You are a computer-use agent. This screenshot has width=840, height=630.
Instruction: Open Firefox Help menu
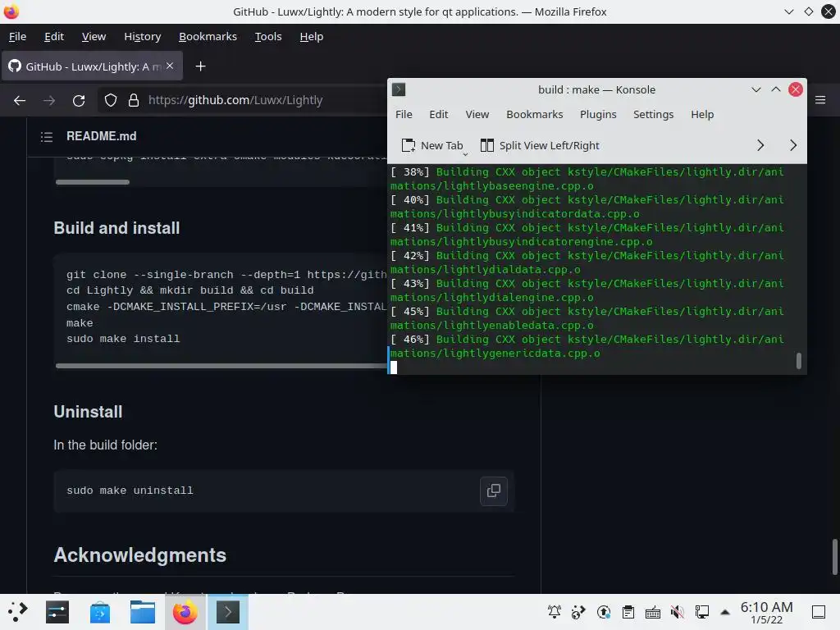tap(311, 36)
